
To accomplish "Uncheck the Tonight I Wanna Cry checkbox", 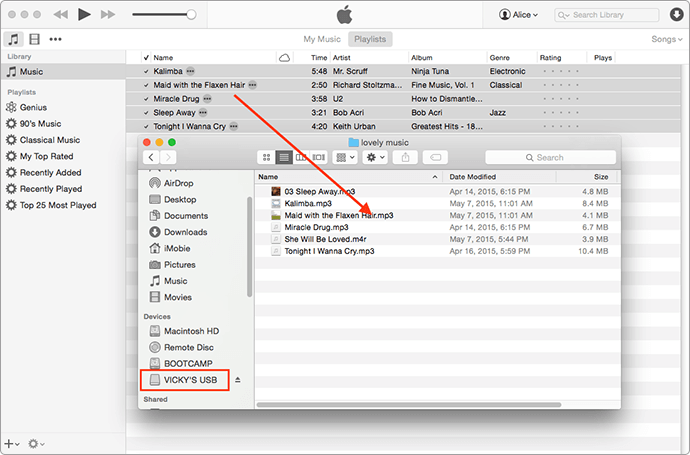I will [146, 127].
